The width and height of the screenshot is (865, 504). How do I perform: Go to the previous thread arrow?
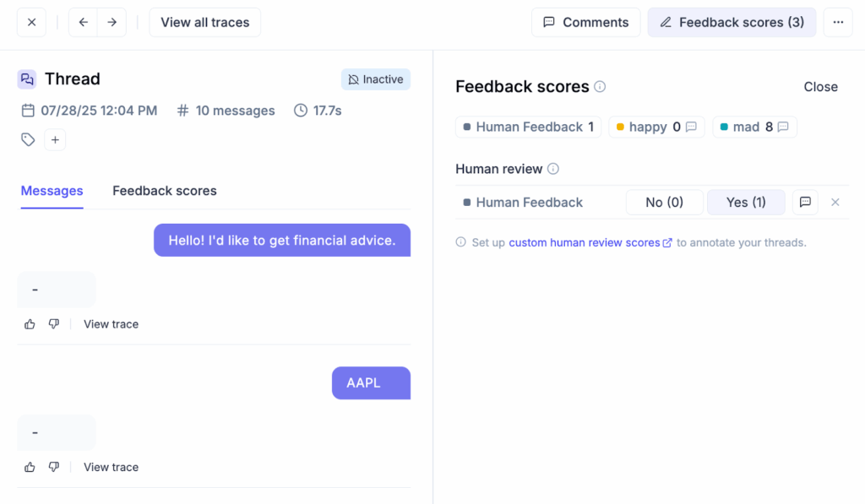83,23
